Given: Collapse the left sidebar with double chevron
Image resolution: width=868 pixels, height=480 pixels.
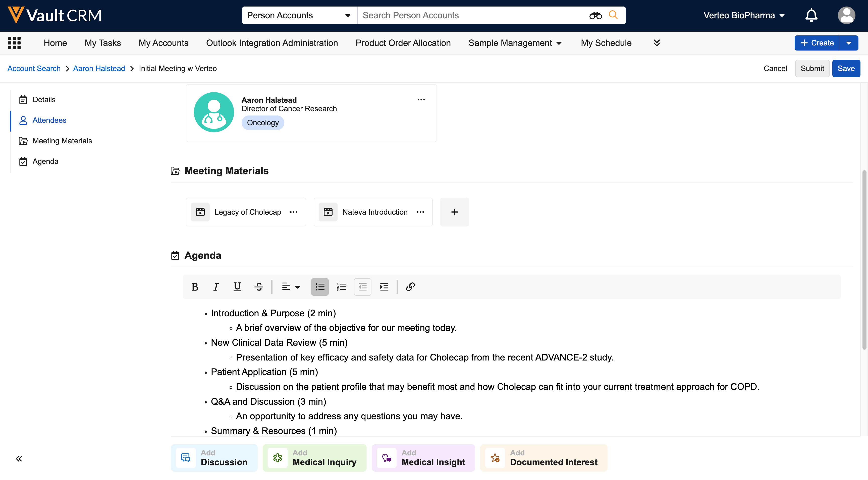Looking at the screenshot, I should point(19,458).
